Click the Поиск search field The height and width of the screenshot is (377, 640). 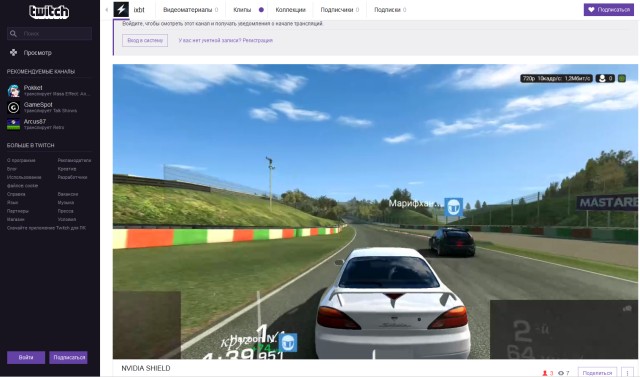pyautogui.click(x=49, y=33)
